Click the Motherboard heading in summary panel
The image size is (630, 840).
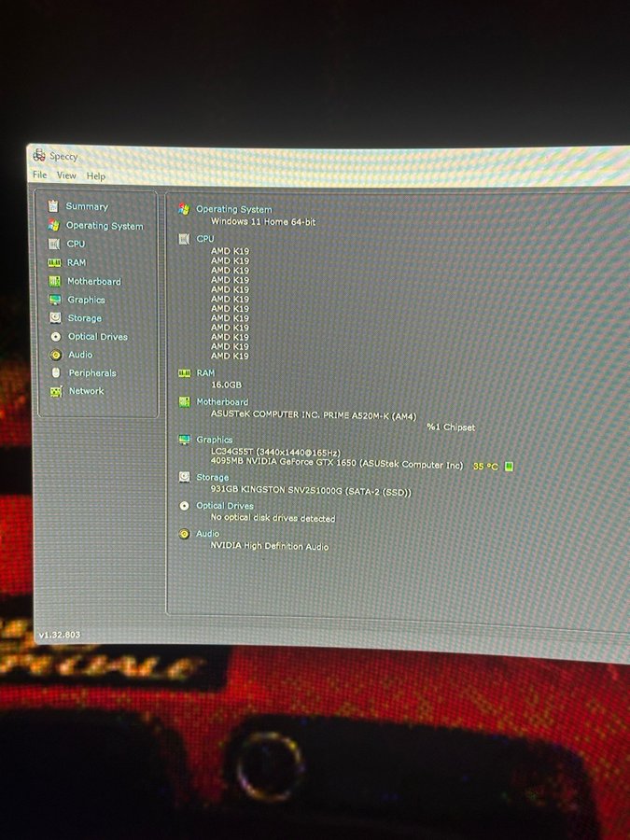pos(222,402)
